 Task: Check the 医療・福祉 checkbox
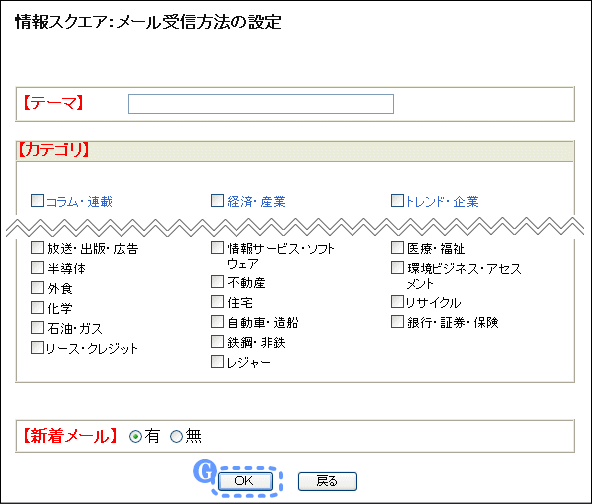[x=397, y=248]
